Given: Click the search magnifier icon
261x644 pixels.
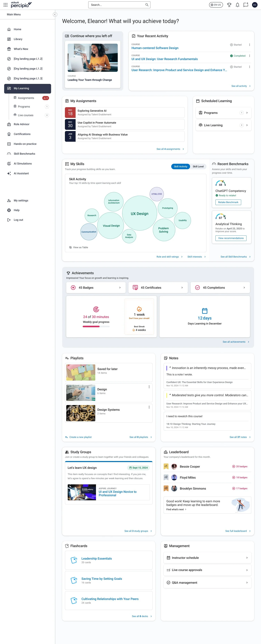Looking at the screenshot, I should [x=147, y=5].
